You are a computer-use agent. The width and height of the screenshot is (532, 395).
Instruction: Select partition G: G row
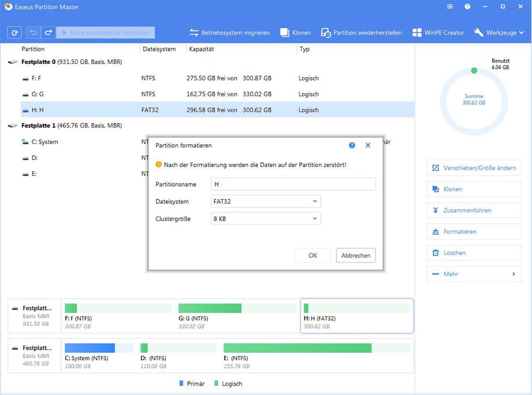click(x=217, y=94)
